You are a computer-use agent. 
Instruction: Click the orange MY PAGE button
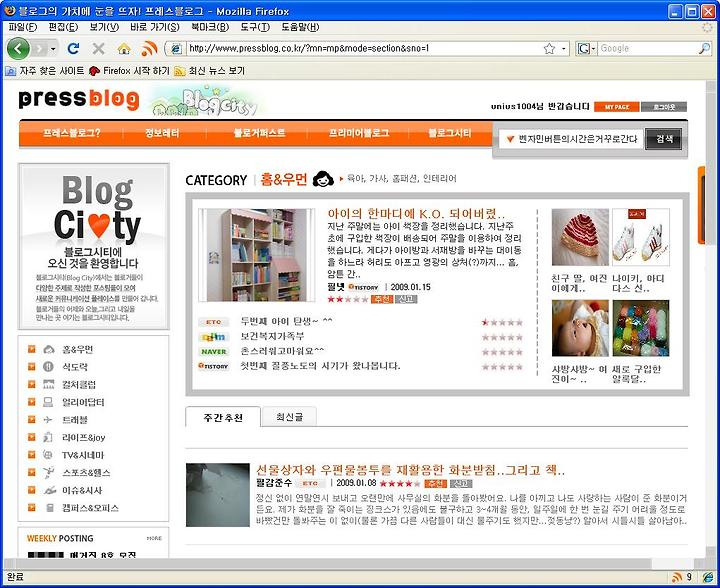[617, 107]
